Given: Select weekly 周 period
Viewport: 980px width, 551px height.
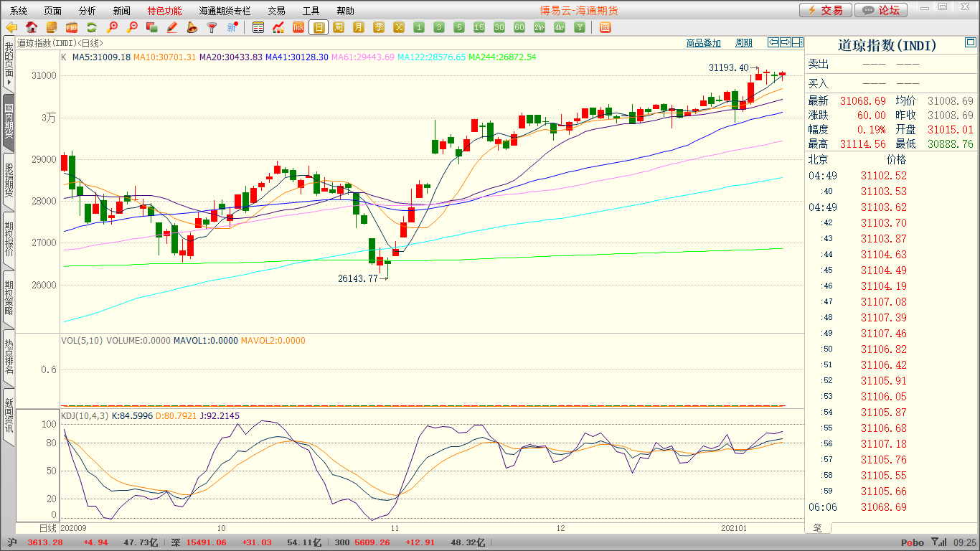Looking at the screenshot, I should pyautogui.click(x=339, y=27).
